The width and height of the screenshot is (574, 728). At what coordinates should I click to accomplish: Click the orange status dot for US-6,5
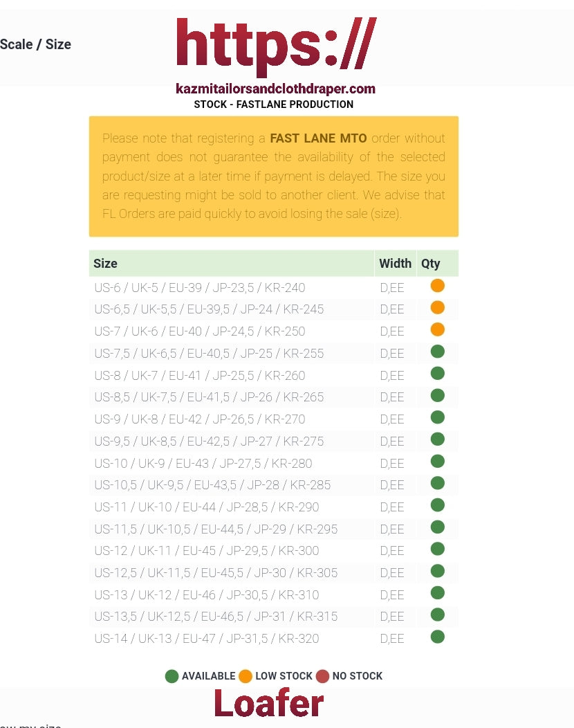click(437, 308)
